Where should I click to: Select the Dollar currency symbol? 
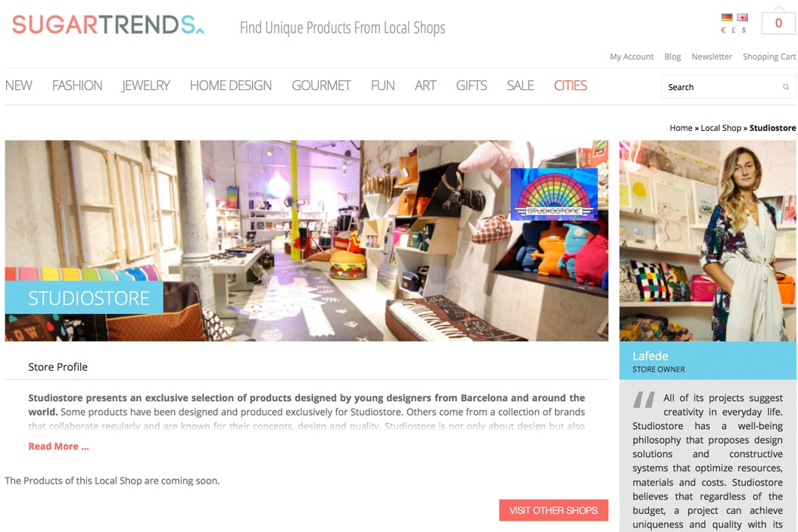(x=743, y=30)
